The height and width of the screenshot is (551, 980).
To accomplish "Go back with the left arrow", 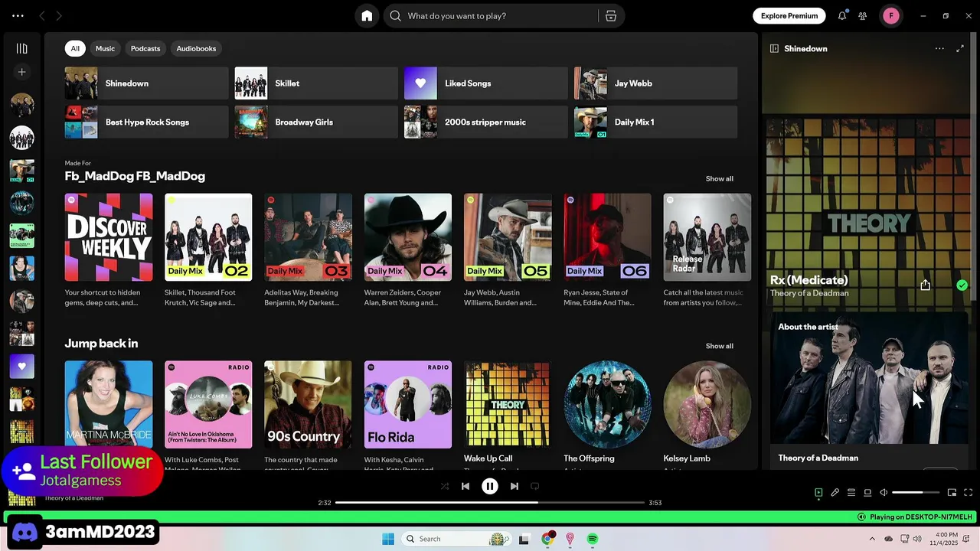I will 42,15.
